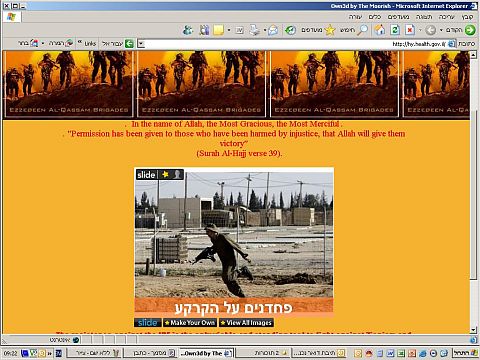Image resolution: width=480 pixels, height=360 pixels.
Task: Click the yellow Discuss note icon
Action: [219, 30]
